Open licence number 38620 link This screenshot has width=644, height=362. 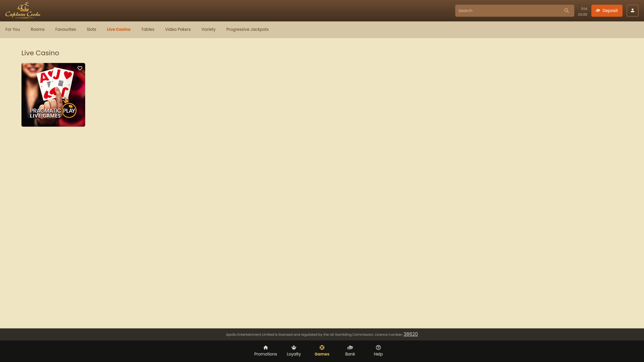coord(411,334)
